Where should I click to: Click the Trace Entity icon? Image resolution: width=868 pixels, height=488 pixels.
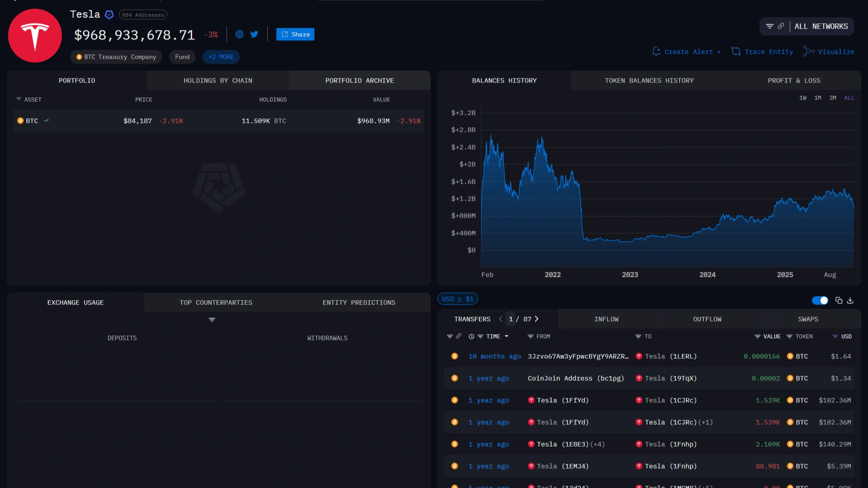point(736,52)
